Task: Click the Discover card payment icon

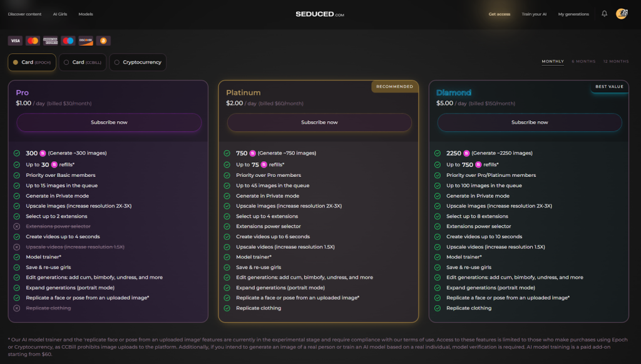Action: click(x=86, y=41)
